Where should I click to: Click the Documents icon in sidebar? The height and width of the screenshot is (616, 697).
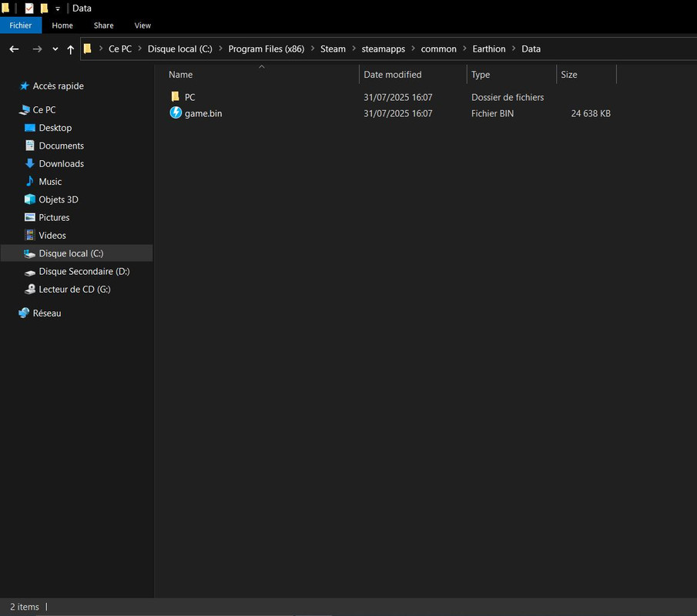(30, 146)
